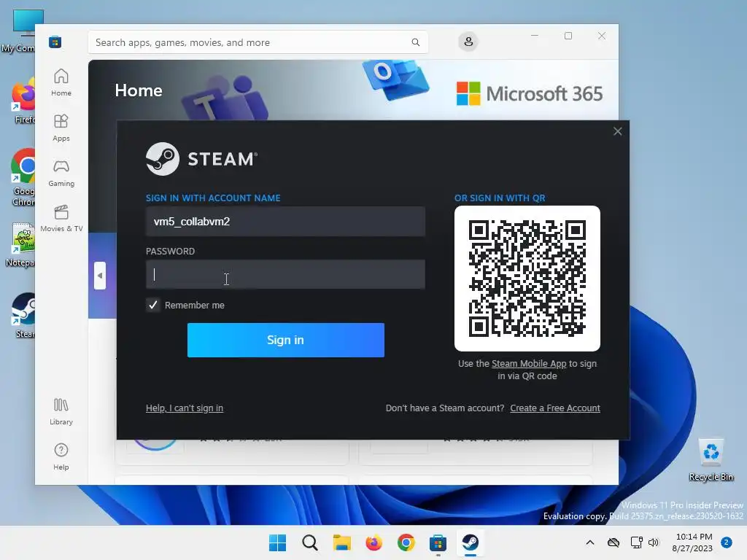Image resolution: width=747 pixels, height=560 pixels.
Task: Click the cloud sync-off icon in the system tray
Action: tap(614, 542)
